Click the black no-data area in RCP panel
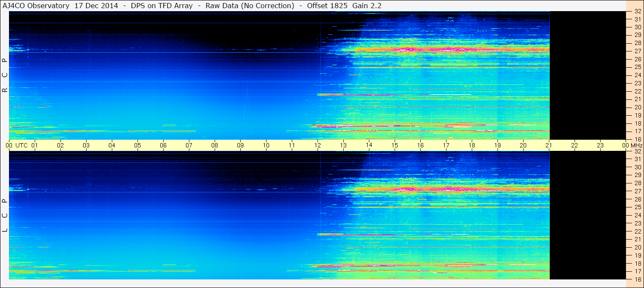 point(587,75)
